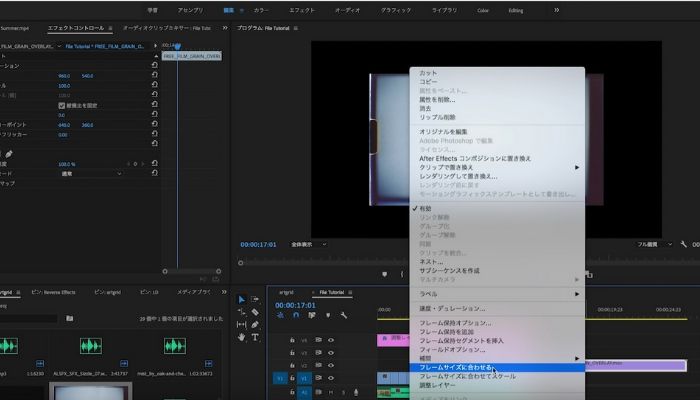Lock the V2 video track

click(292, 365)
